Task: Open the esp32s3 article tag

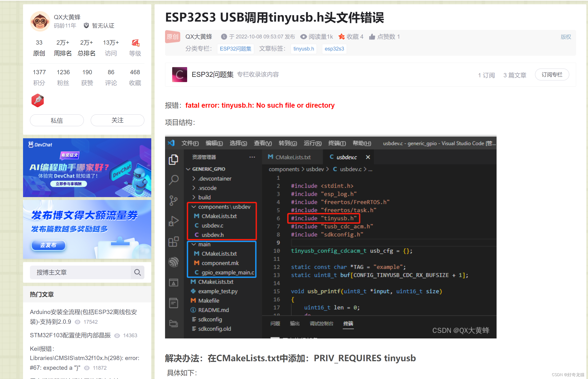Action: click(x=334, y=49)
